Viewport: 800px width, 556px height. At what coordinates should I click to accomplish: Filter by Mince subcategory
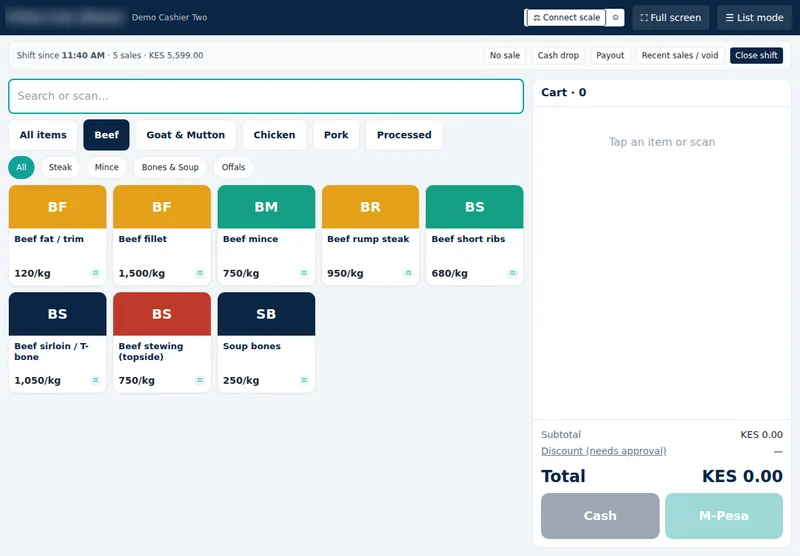(107, 167)
